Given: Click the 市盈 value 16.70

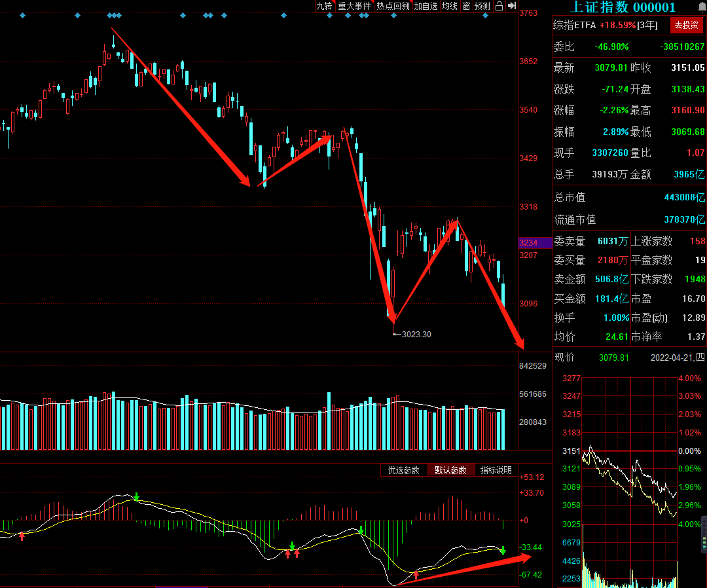Looking at the screenshot, I should coord(694,299).
